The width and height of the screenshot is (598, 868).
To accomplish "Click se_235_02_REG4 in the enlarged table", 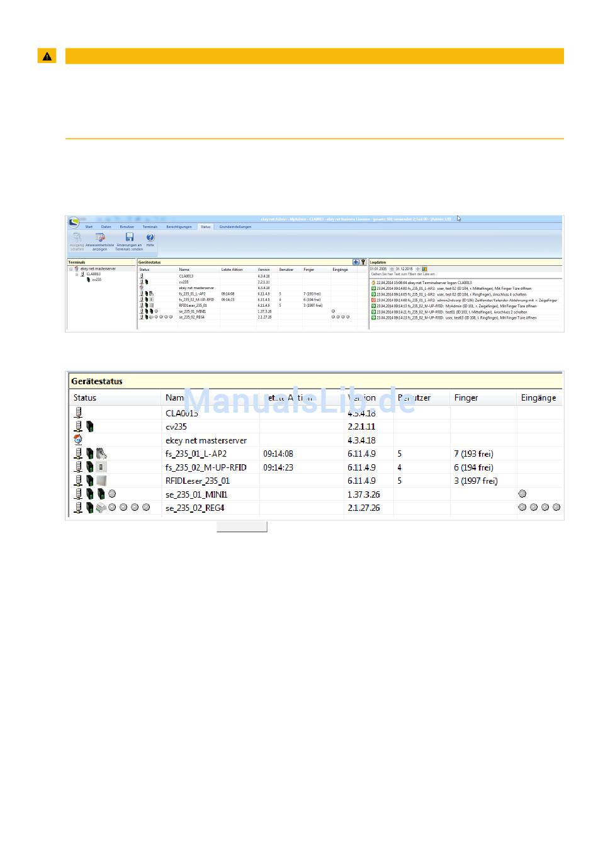I will pyautogui.click(x=195, y=508).
